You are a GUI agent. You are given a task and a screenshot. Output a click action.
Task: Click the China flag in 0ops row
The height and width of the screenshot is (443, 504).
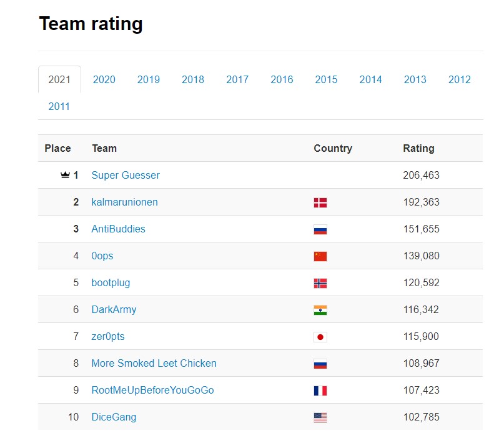[320, 256]
